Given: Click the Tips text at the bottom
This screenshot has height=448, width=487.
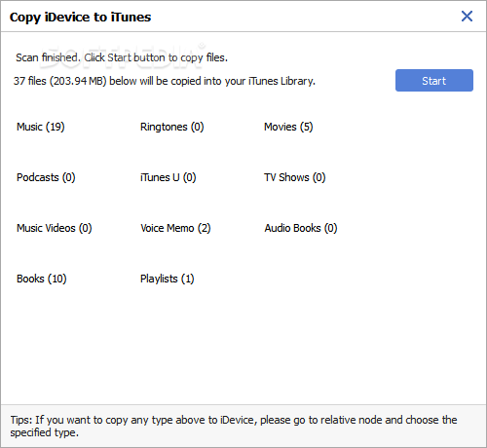Looking at the screenshot, I should [x=234, y=426].
